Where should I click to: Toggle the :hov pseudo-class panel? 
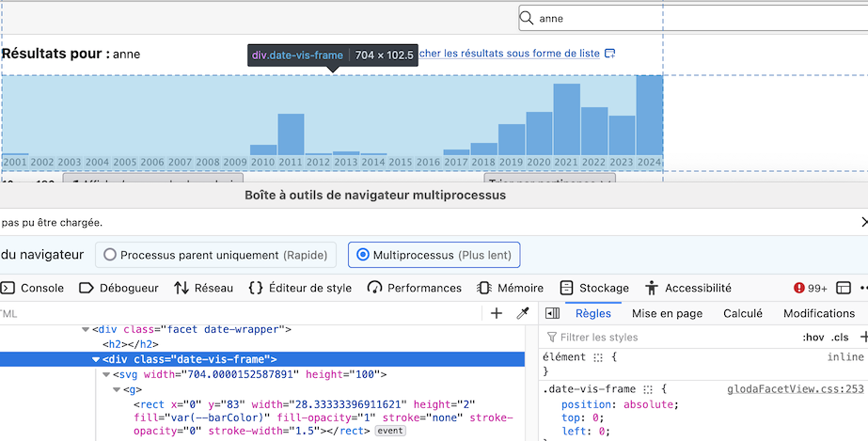point(812,337)
